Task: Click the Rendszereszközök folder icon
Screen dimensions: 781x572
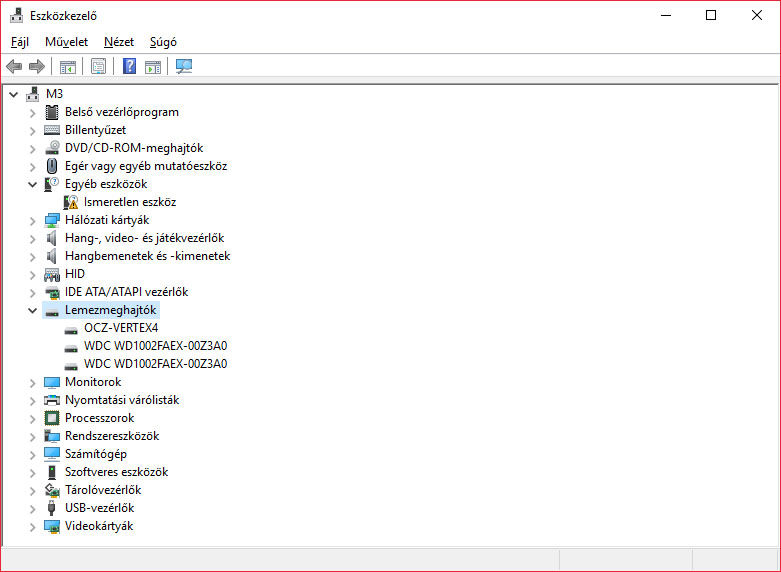Action: pos(52,436)
